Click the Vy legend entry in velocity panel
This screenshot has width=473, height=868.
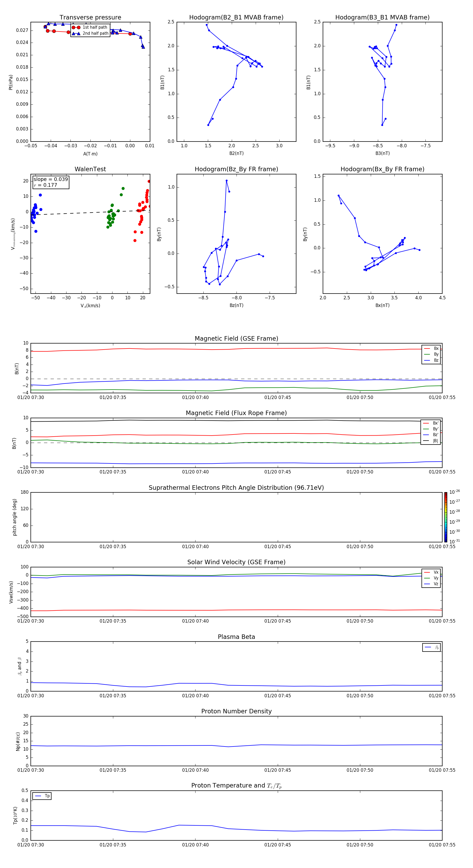(431, 578)
